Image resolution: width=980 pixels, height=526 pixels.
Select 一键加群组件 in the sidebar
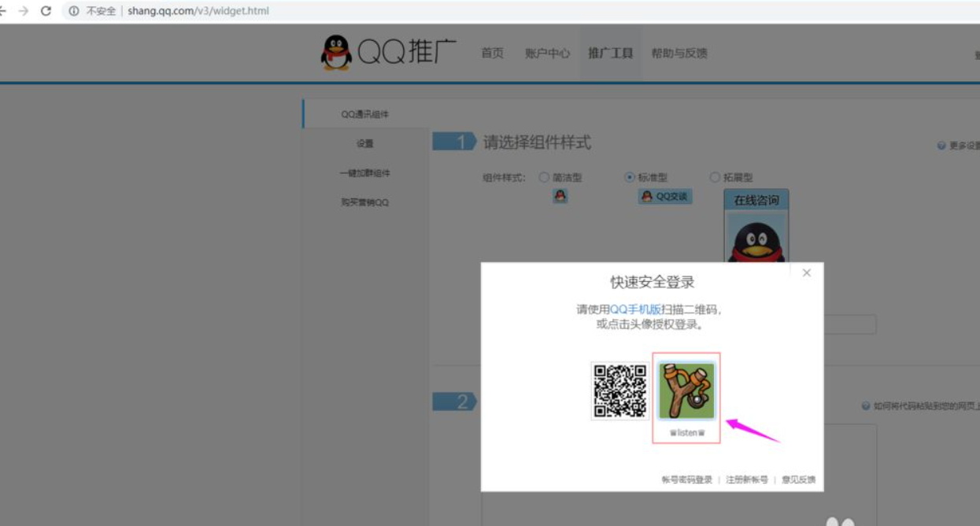(x=365, y=172)
